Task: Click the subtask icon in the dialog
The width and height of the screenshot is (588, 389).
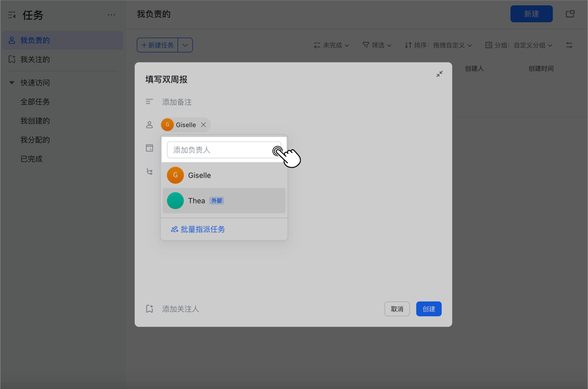Action: pos(149,171)
